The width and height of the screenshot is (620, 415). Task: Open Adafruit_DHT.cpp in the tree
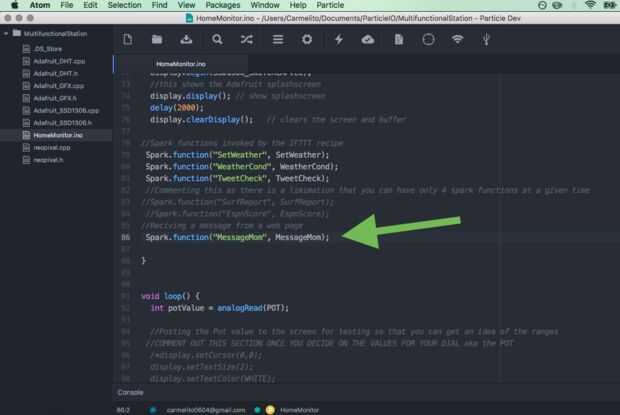point(59,61)
